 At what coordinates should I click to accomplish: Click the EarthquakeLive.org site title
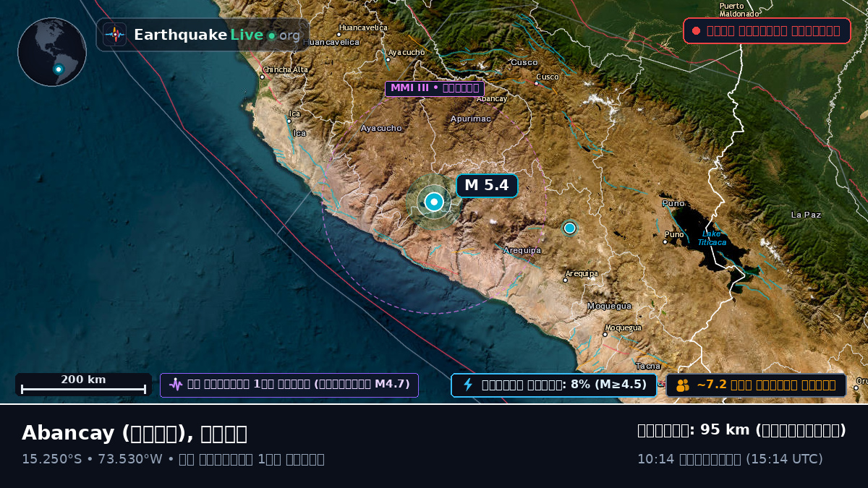[217, 35]
